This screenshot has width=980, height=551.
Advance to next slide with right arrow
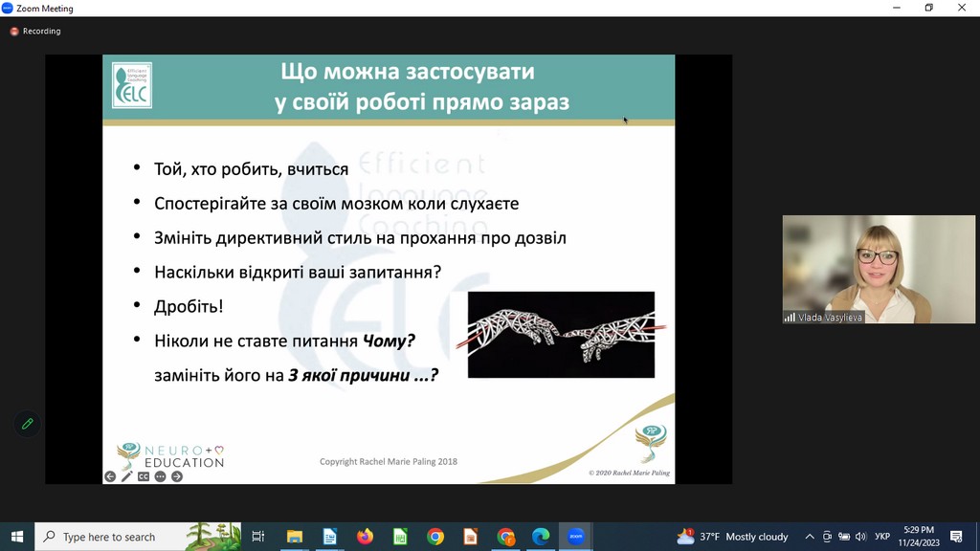point(177,476)
